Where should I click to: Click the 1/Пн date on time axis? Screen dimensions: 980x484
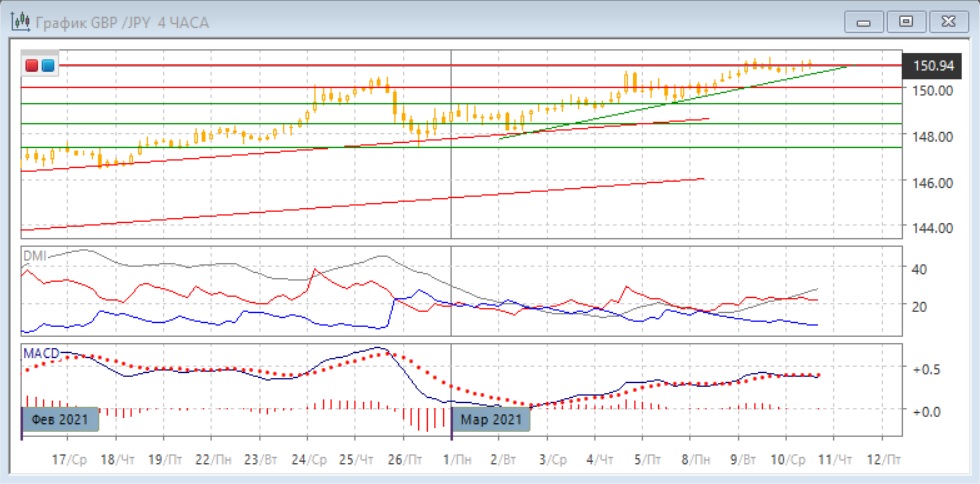click(457, 460)
